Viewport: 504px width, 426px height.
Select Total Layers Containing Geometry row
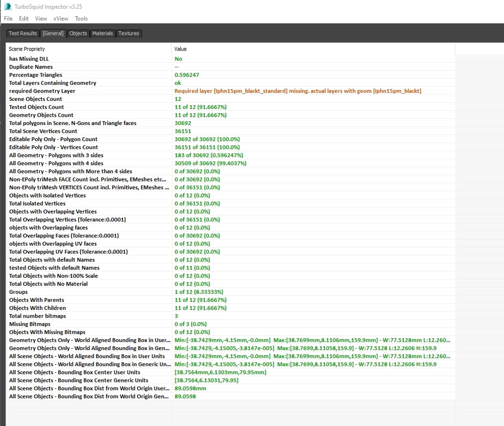[x=231, y=83]
